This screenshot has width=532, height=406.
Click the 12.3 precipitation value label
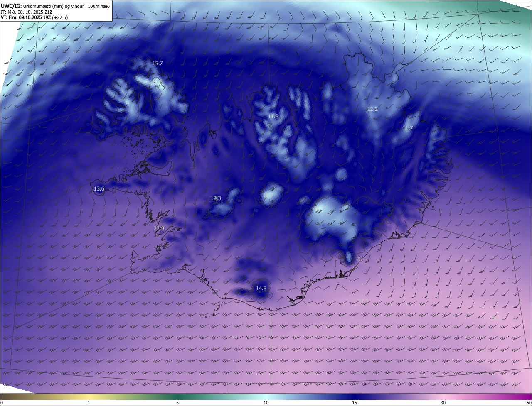point(216,198)
